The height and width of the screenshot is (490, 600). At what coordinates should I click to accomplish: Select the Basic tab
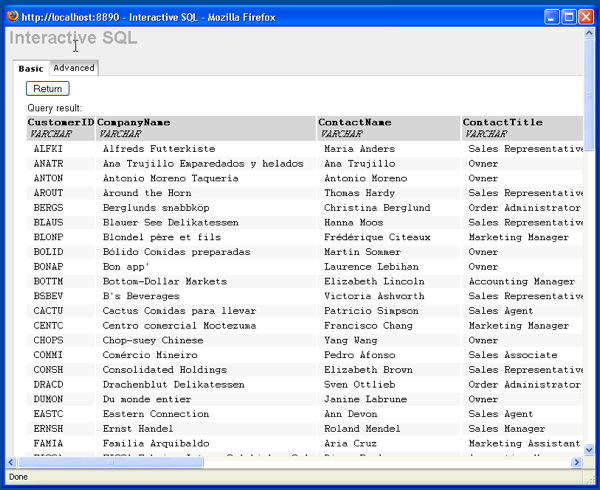click(31, 68)
